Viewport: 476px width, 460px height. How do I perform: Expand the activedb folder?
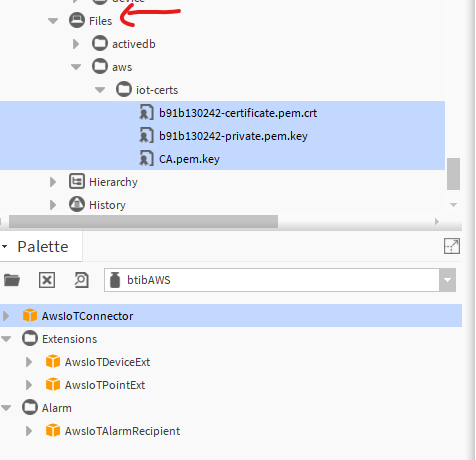click(x=76, y=44)
